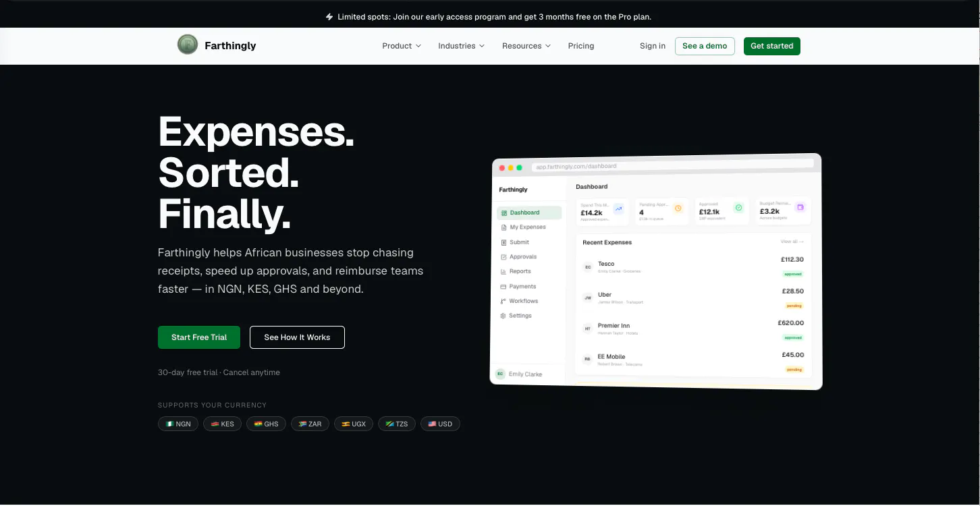This screenshot has width=980, height=506.
Task: Click the purple wallet icon on the £3.2k card
Action: point(800,207)
